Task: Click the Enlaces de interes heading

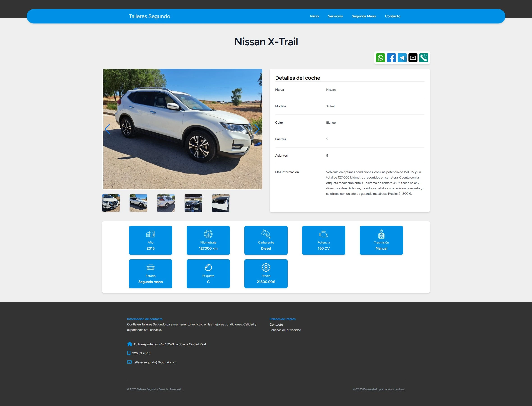Action: click(283, 319)
